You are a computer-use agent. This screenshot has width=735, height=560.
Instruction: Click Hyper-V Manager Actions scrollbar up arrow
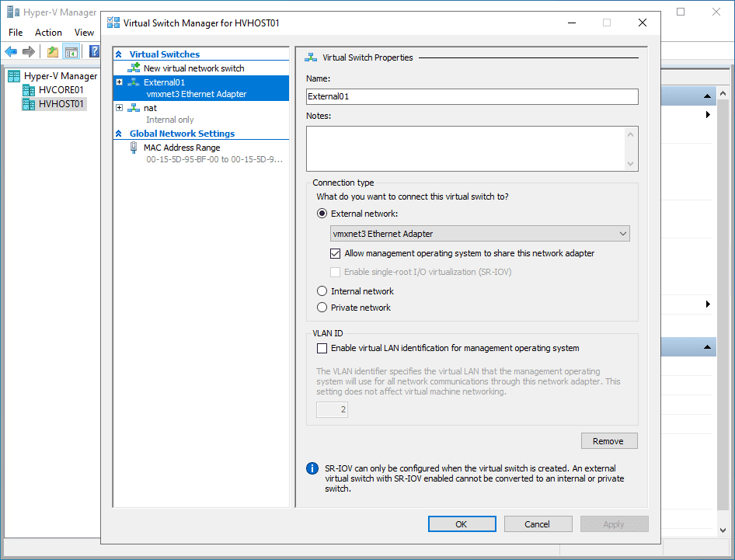point(723,94)
